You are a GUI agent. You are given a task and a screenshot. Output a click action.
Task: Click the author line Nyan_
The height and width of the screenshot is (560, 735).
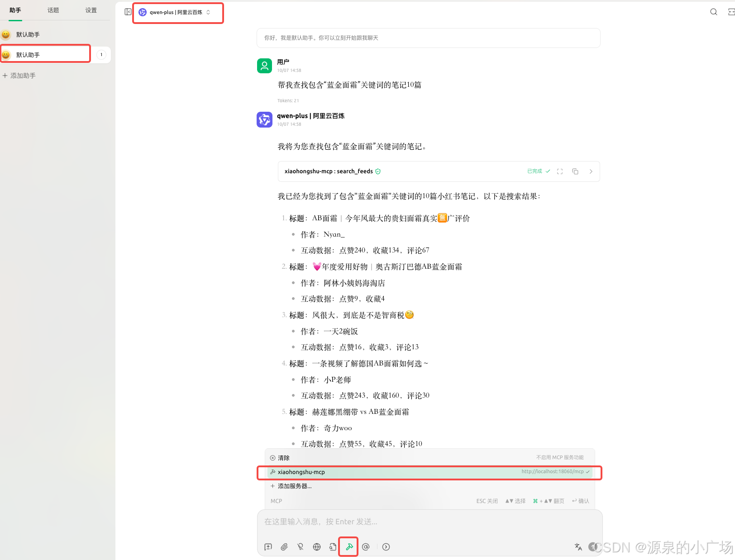click(323, 234)
